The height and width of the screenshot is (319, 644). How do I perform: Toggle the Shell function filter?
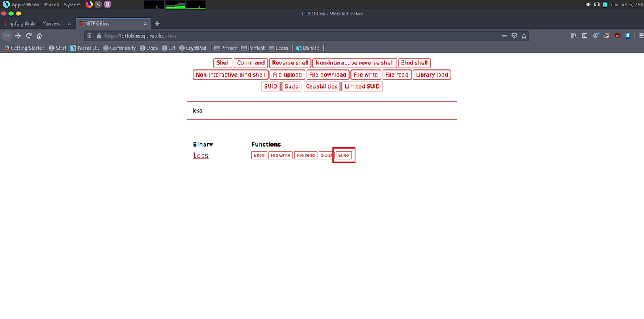point(223,63)
